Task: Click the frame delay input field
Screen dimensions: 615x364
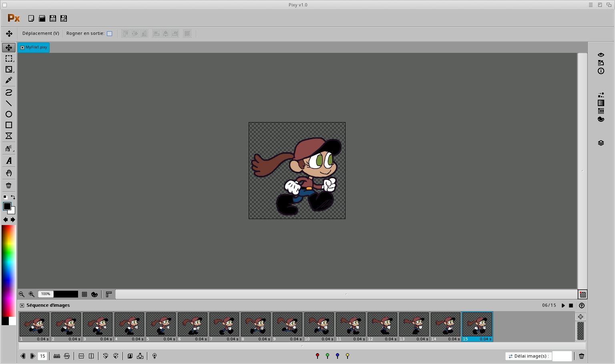Action: [x=562, y=356]
